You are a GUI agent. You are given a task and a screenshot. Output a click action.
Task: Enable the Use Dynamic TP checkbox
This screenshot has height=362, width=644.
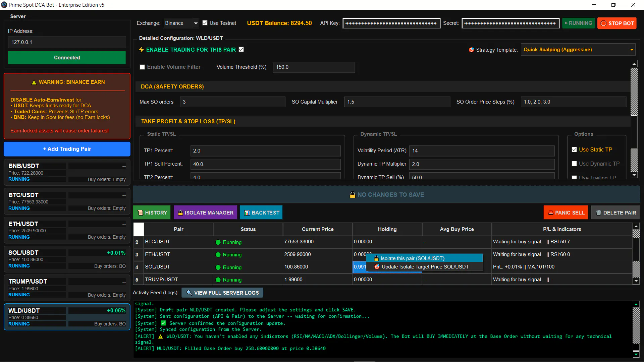tap(574, 164)
